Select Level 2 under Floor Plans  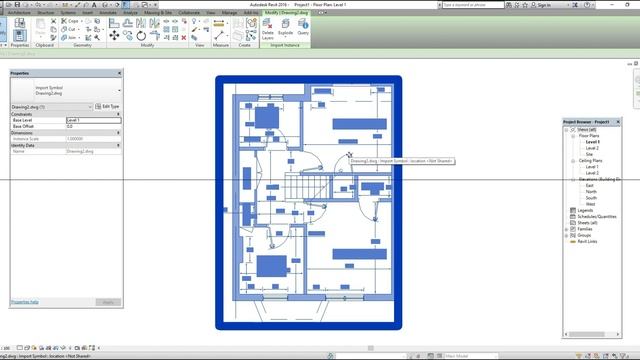592,148
